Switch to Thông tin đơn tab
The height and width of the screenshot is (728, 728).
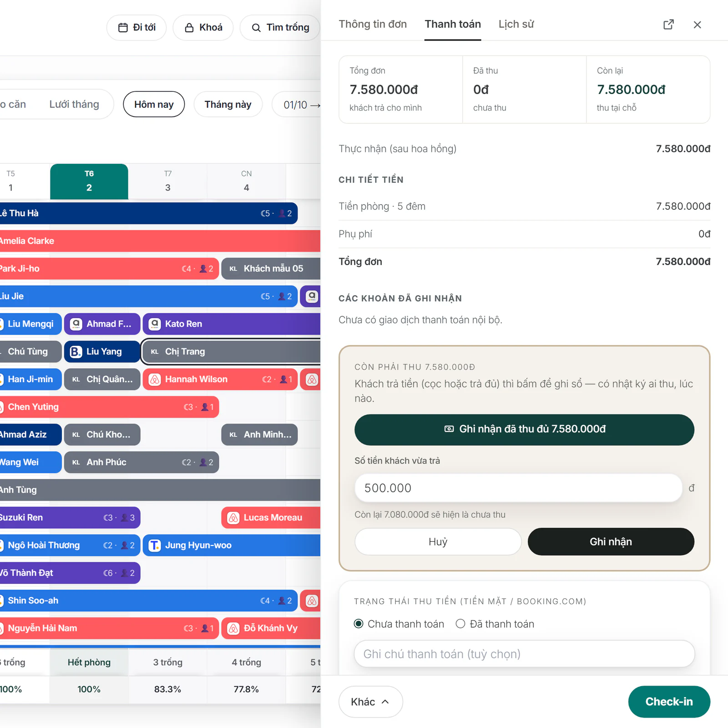coord(373,24)
